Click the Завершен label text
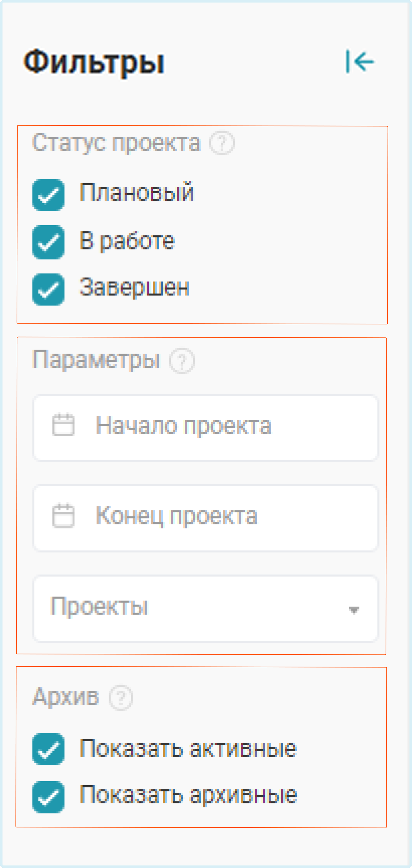The height and width of the screenshot is (868, 412). coord(134,287)
